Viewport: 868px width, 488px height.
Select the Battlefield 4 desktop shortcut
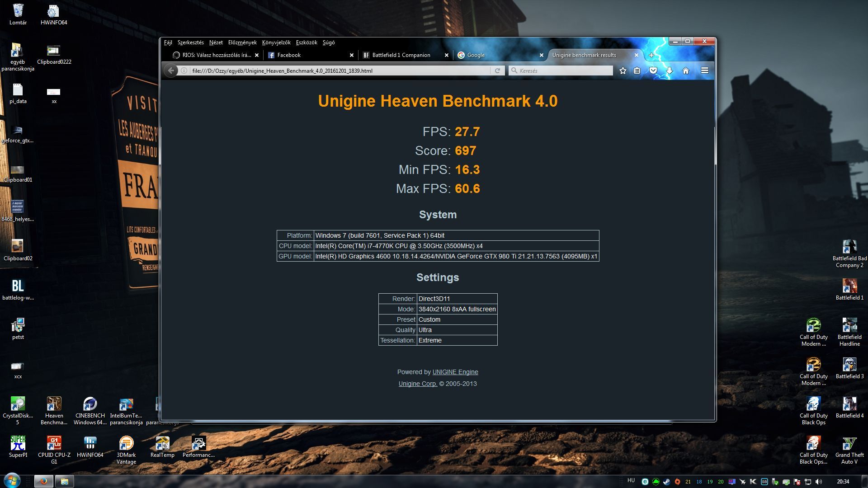pos(849,407)
